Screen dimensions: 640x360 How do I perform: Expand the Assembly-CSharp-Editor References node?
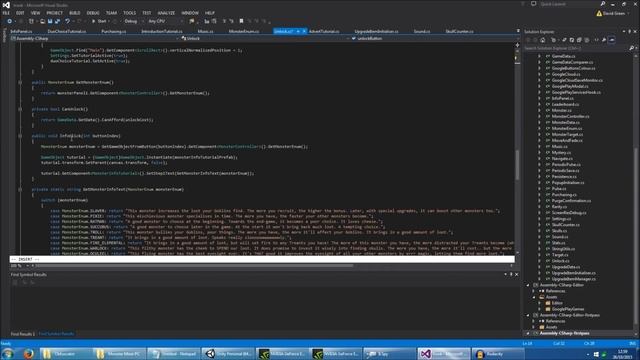[x=533, y=291]
